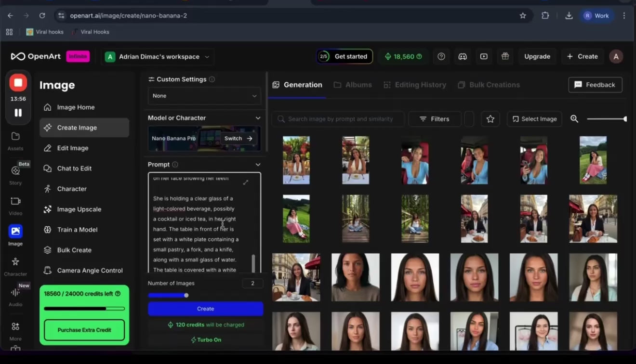Viewport: 636px width, 364px height.
Task: Open the video tutorial icon in header
Action: click(x=484, y=56)
